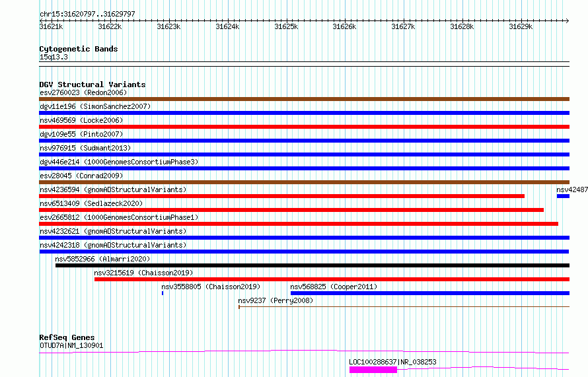588x377 pixels.
Task: Click the 31627k ruler tick label
Action: click(x=403, y=27)
